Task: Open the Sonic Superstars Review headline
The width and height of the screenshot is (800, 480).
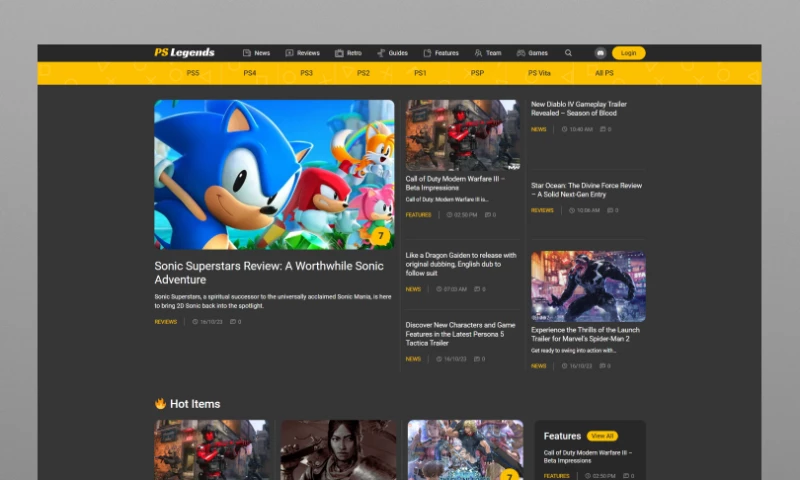Action: [x=269, y=273]
